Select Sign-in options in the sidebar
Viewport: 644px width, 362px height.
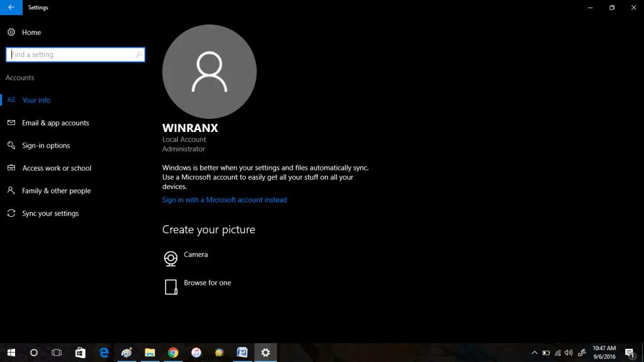(x=46, y=146)
